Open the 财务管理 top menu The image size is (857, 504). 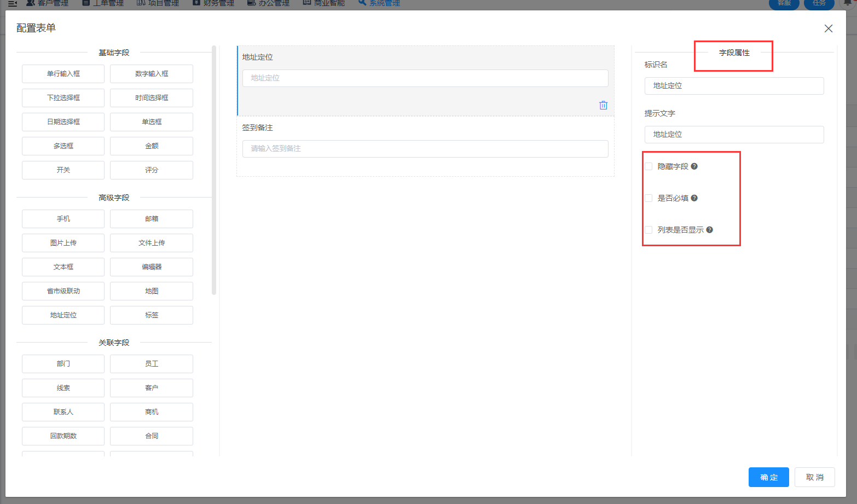pyautogui.click(x=213, y=3)
